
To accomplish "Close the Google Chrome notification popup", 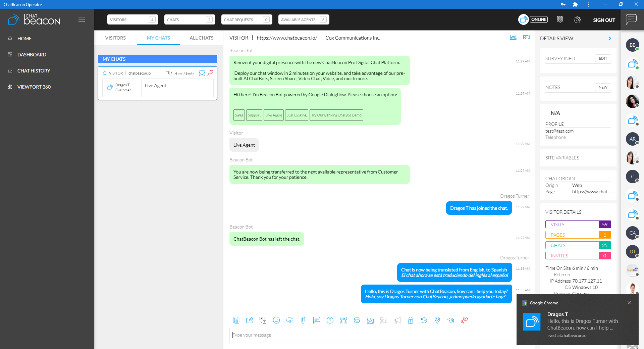I will pos(629,303).
